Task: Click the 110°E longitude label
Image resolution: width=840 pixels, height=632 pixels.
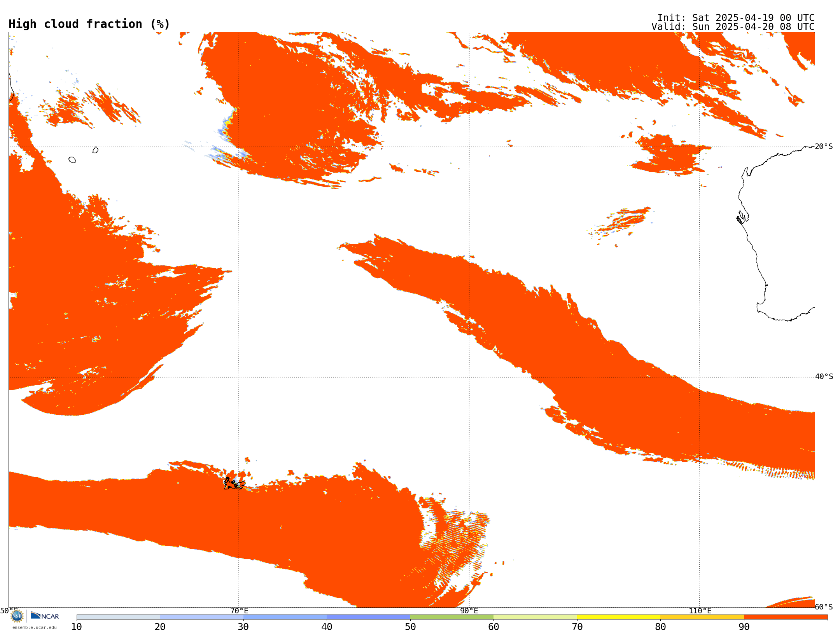Action: click(700, 611)
